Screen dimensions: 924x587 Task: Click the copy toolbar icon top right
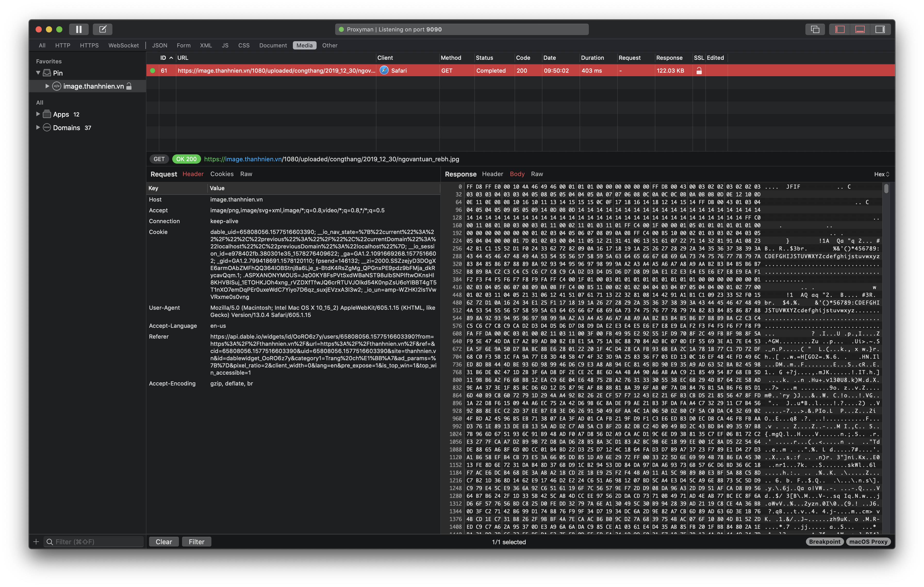(815, 29)
